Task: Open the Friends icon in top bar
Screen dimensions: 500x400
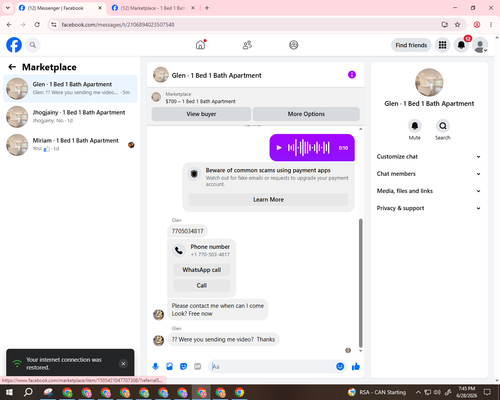Action: (x=247, y=45)
